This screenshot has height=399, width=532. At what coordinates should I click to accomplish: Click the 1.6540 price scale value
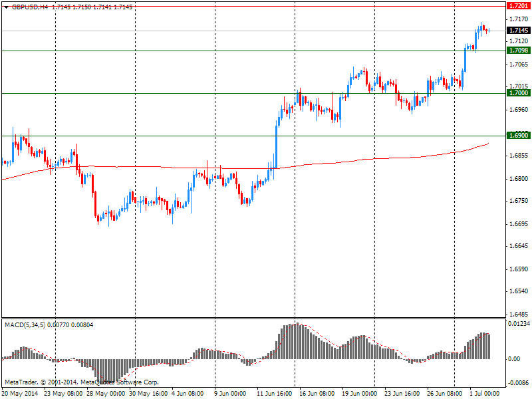click(519, 291)
